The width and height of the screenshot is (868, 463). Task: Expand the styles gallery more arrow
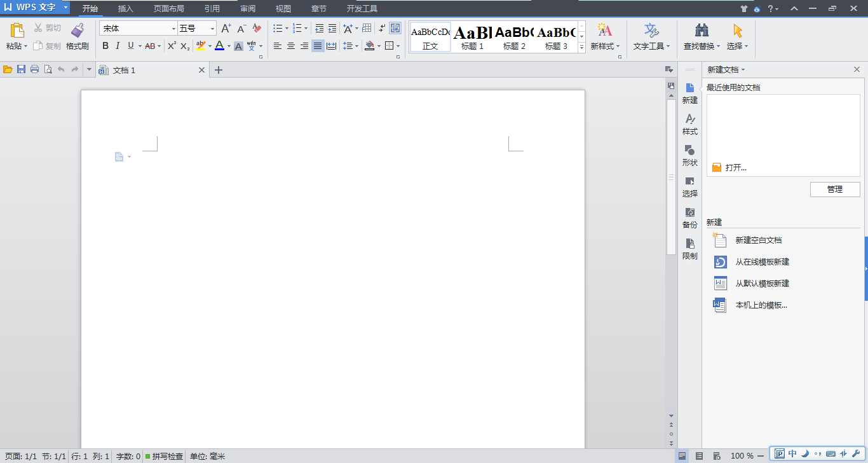[581, 48]
